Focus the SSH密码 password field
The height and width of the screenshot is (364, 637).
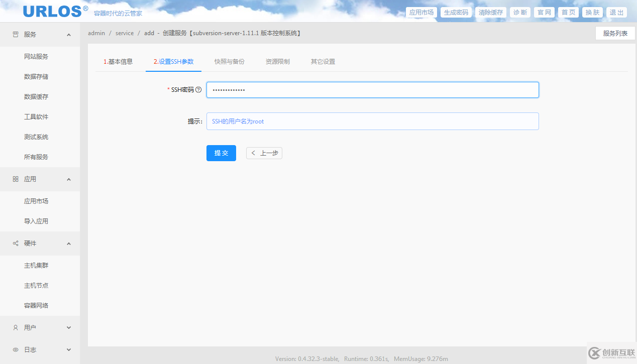click(x=372, y=90)
